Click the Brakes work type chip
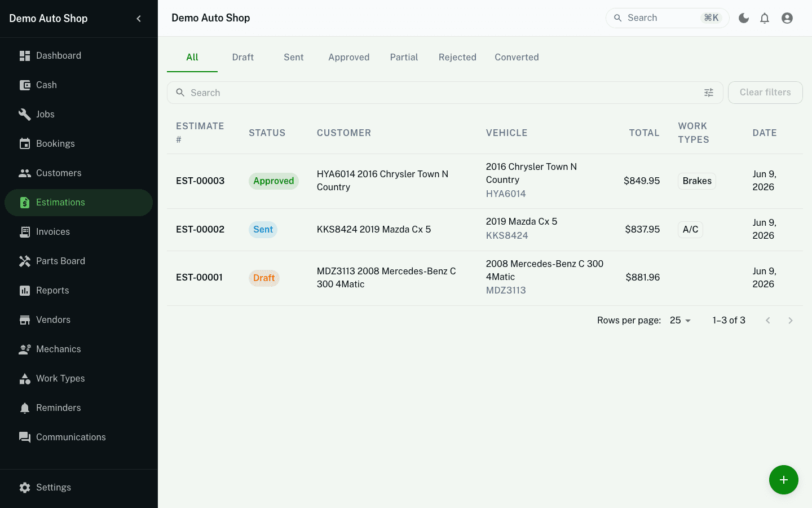Screen dimensions: 812x508 [x=697, y=181]
